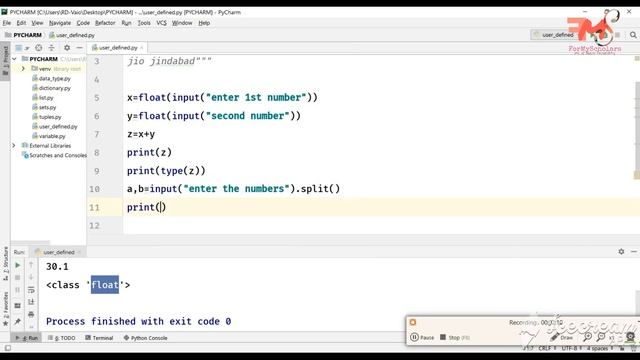Image resolution: width=640 pixels, height=360 pixels.
Task: Click Search Everywhere magnifier icon
Action: pos(633,35)
